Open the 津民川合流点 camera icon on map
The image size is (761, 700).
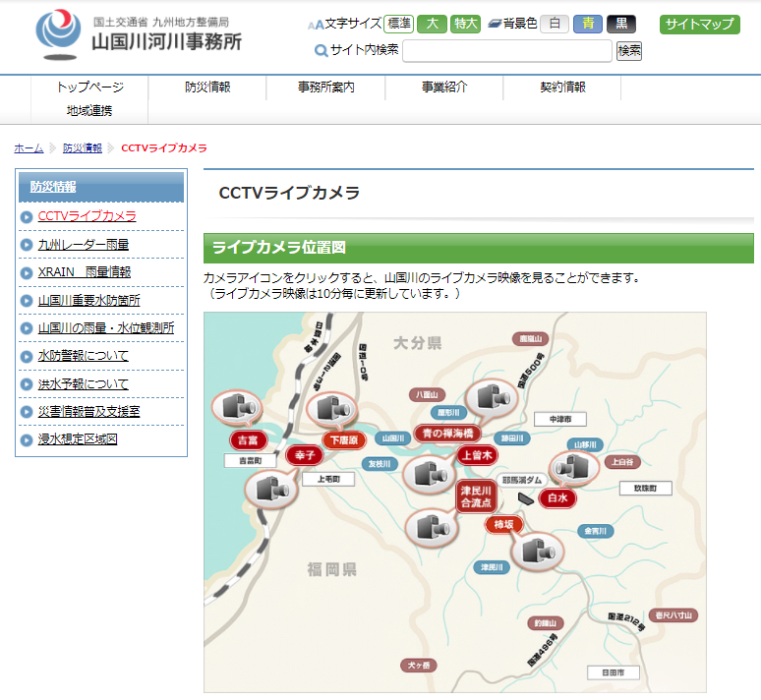[x=431, y=528]
